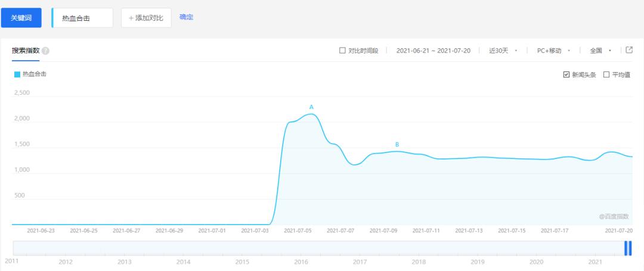Click the help icon beside 搜索指数
644x271 pixels.
pyautogui.click(x=45, y=51)
